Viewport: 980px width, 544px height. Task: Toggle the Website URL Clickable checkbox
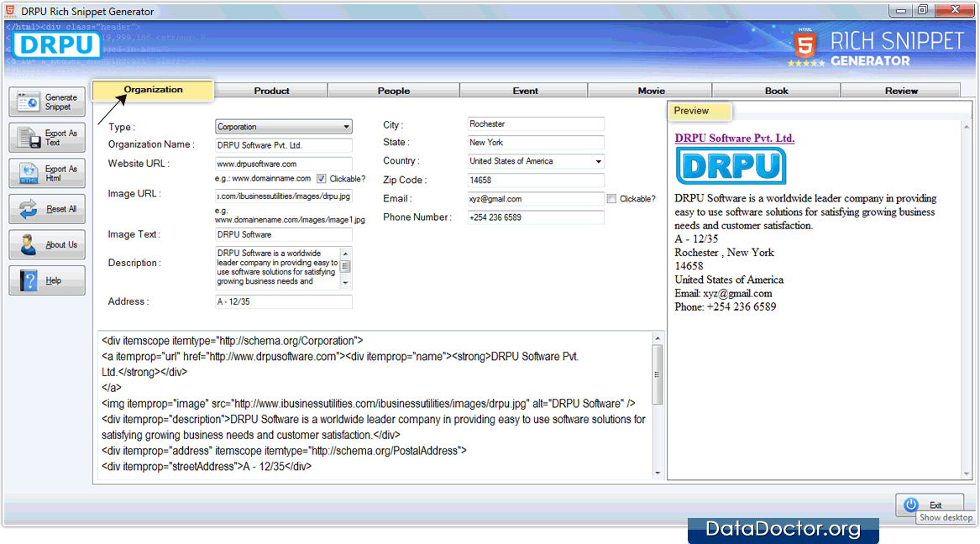[322, 179]
